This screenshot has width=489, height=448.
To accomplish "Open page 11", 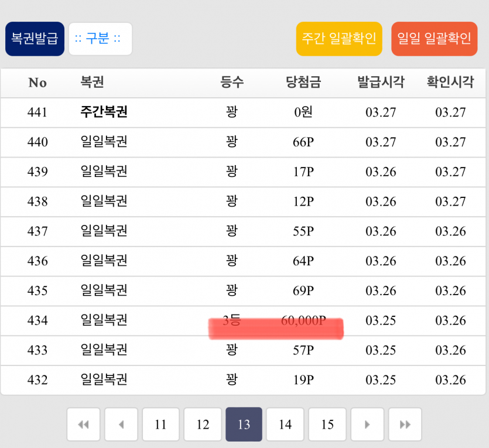I will [x=160, y=425].
